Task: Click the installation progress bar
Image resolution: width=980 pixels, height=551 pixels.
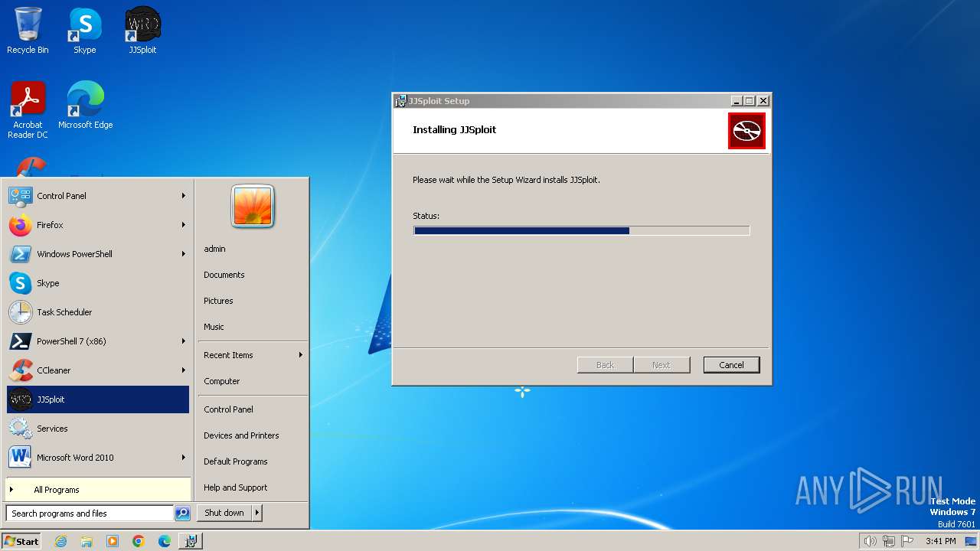Action: click(x=582, y=230)
